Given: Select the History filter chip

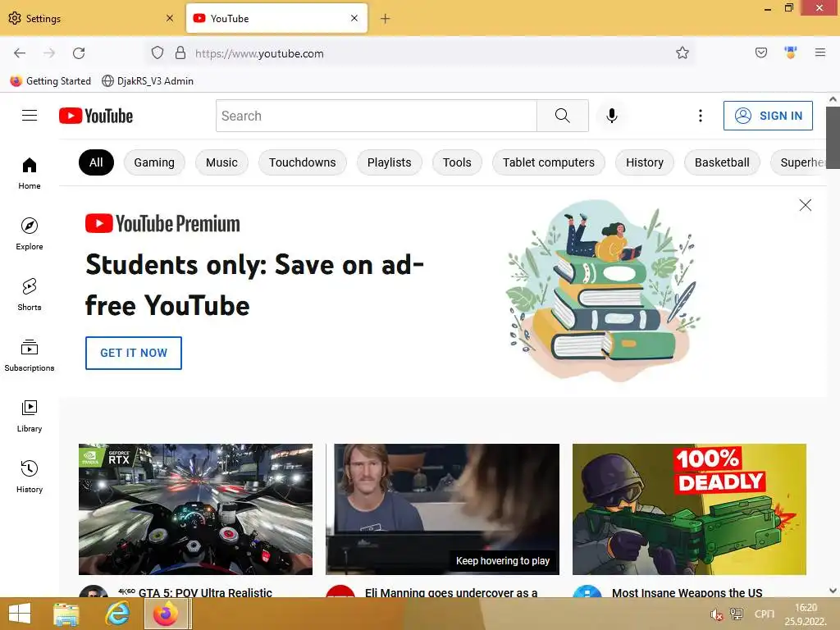Looking at the screenshot, I should point(645,162).
